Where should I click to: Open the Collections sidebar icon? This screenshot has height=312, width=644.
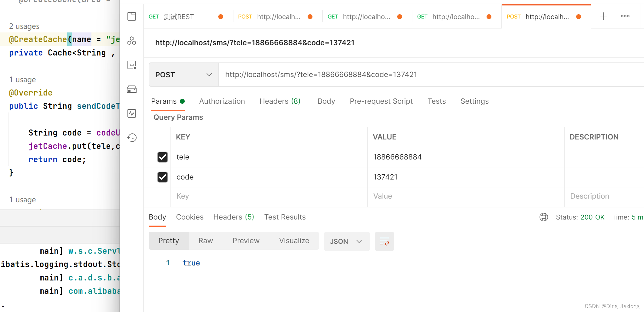tap(132, 16)
